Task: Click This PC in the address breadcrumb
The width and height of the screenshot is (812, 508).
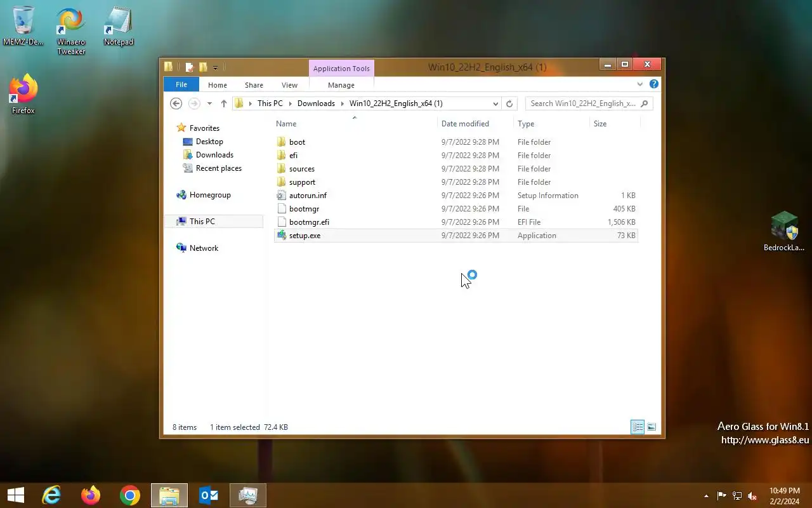Action: pos(270,104)
